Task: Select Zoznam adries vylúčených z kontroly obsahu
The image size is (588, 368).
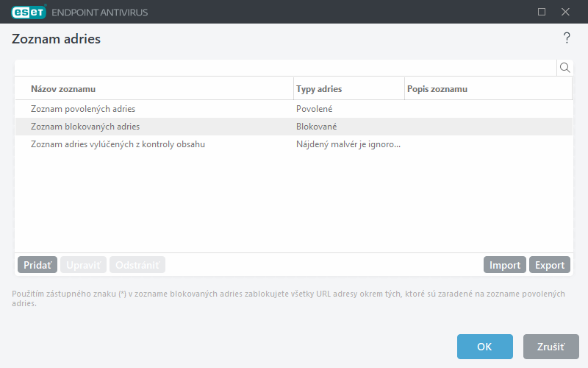Action: (118, 144)
